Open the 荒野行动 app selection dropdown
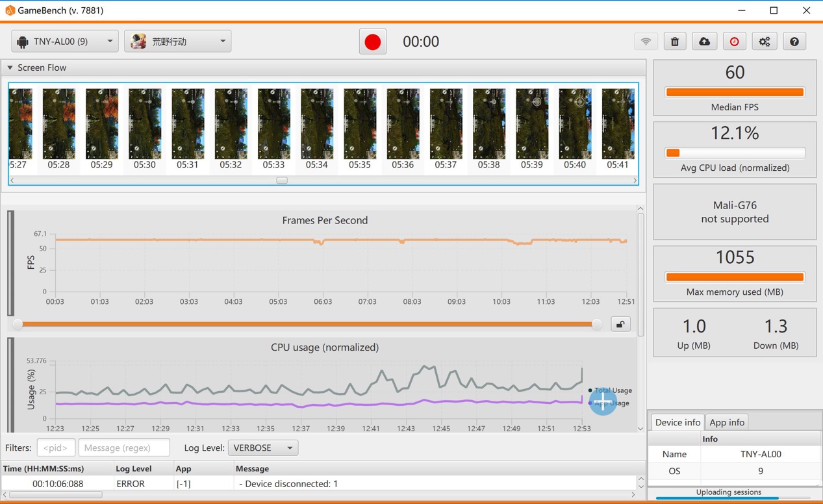The height and width of the screenshot is (504, 823). pyautogui.click(x=178, y=42)
